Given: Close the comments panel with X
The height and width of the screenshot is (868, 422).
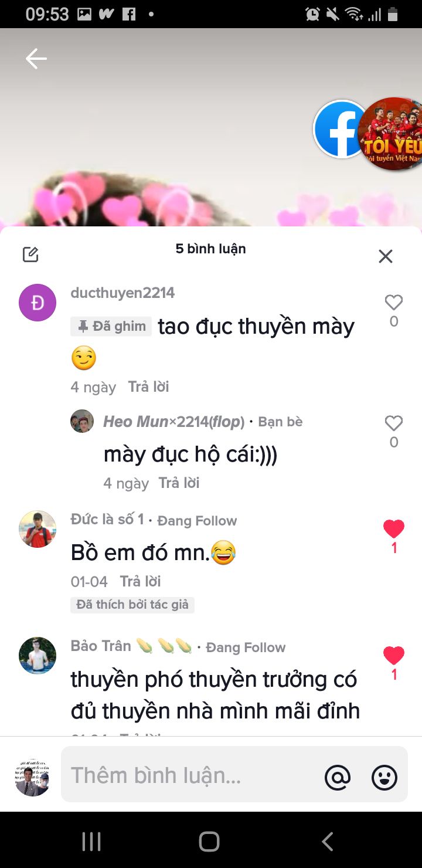Looking at the screenshot, I should coord(386,256).
